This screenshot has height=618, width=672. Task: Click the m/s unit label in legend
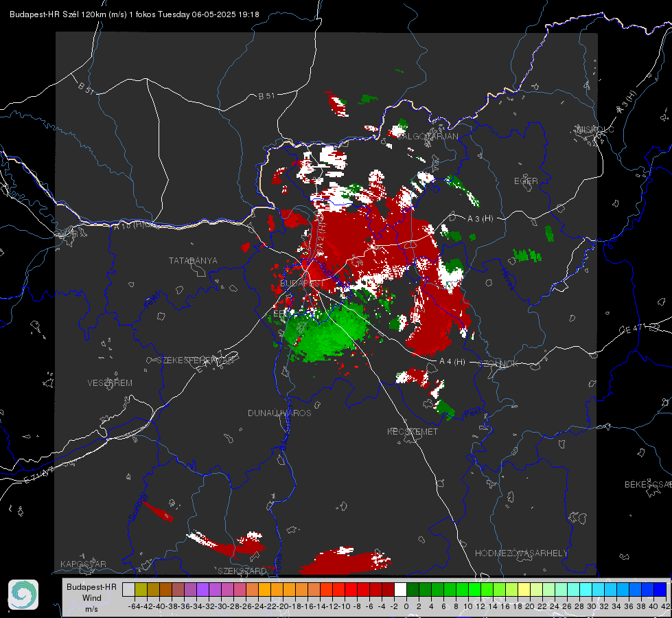click(x=92, y=609)
